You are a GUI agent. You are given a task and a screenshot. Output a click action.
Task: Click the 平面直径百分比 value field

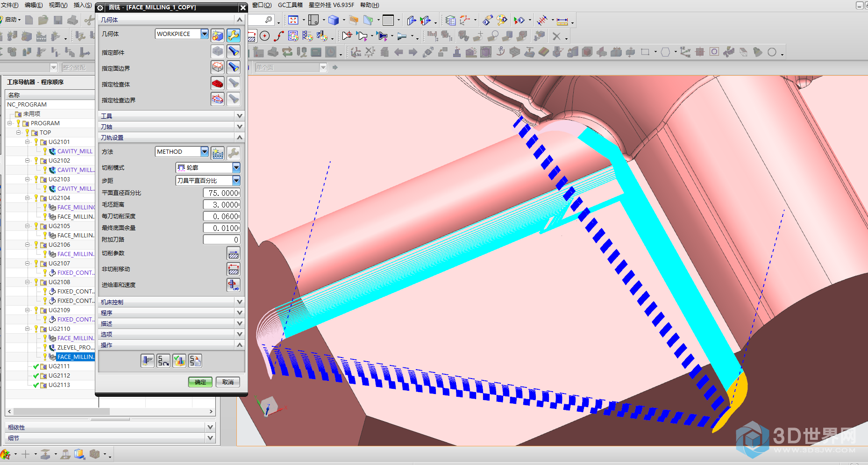pos(222,193)
